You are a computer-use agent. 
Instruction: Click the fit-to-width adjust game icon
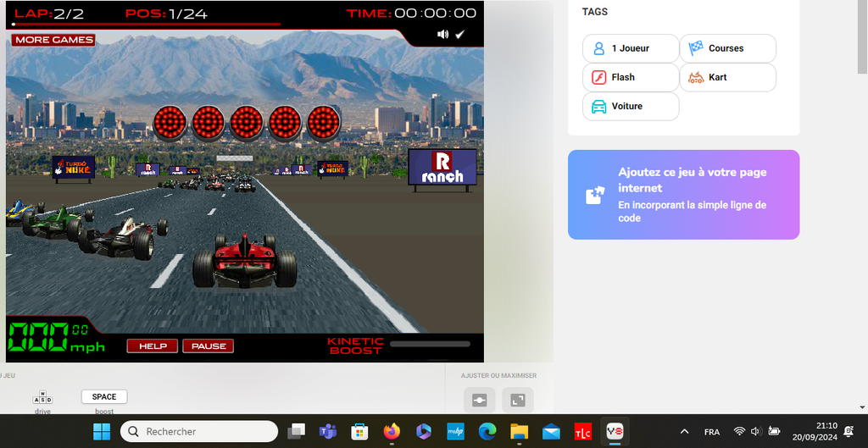coord(479,400)
